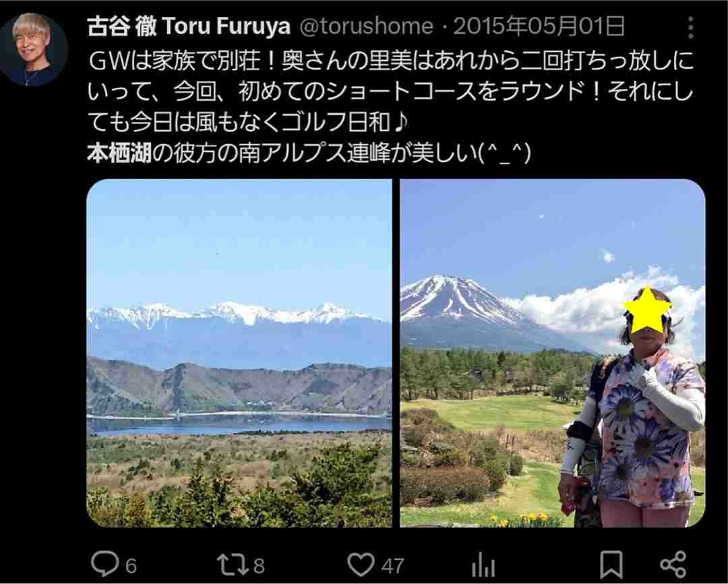Open the 2015年05月01日 timestamp
The image size is (728, 584).
coord(539,26)
